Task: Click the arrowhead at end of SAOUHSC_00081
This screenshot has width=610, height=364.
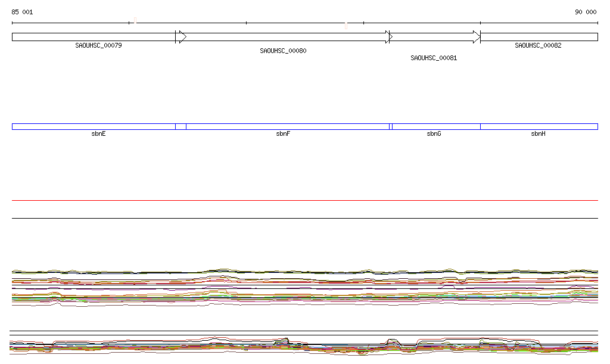Action: (477, 37)
